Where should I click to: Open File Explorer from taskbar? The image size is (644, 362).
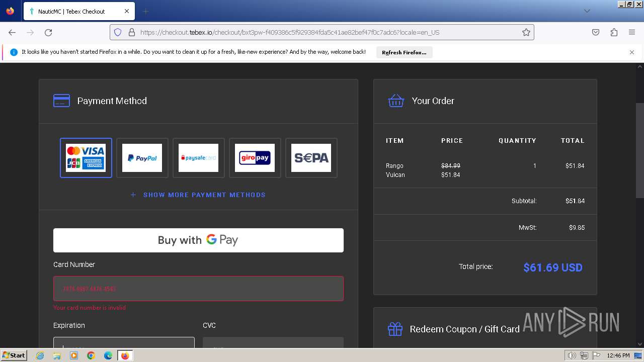57,355
